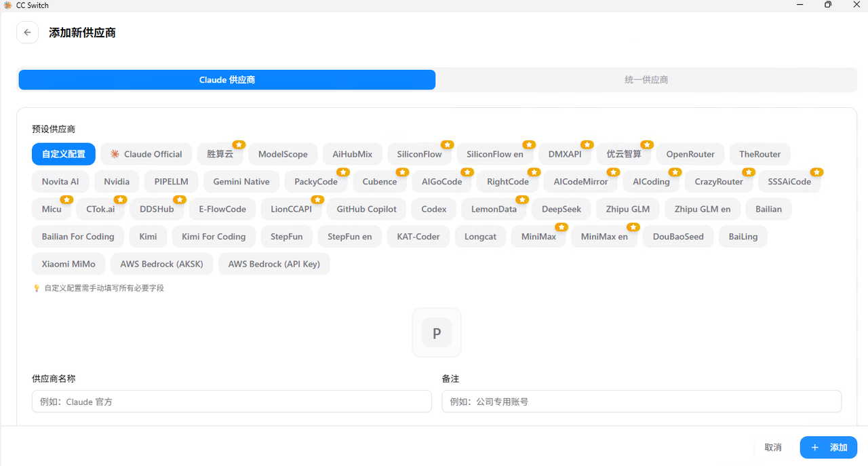The height and width of the screenshot is (466, 868).
Task: Choose the AIGoCode preset
Action: pos(442,182)
